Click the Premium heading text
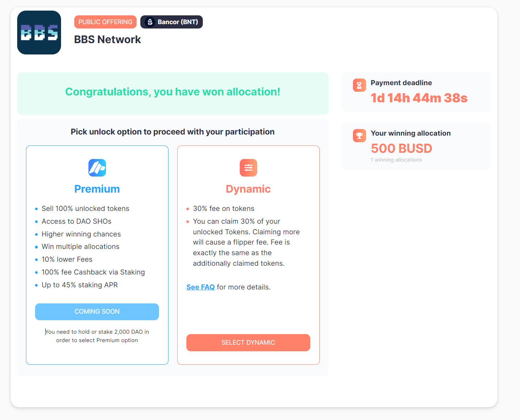Screen dimensions: 520x420 point(97,189)
